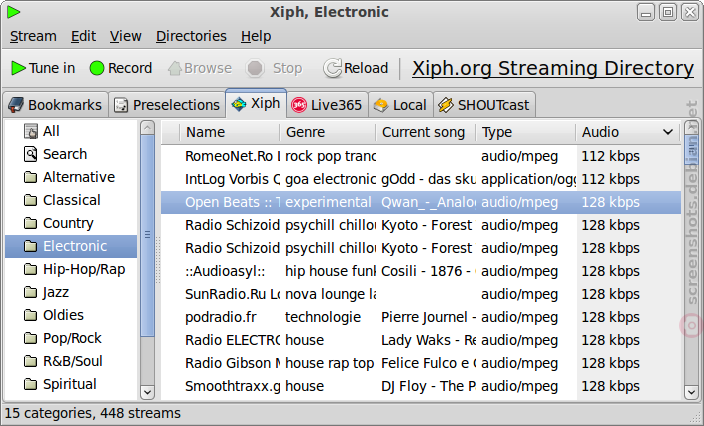
Task: Click the category list scrollbar thumb
Action: point(147,235)
